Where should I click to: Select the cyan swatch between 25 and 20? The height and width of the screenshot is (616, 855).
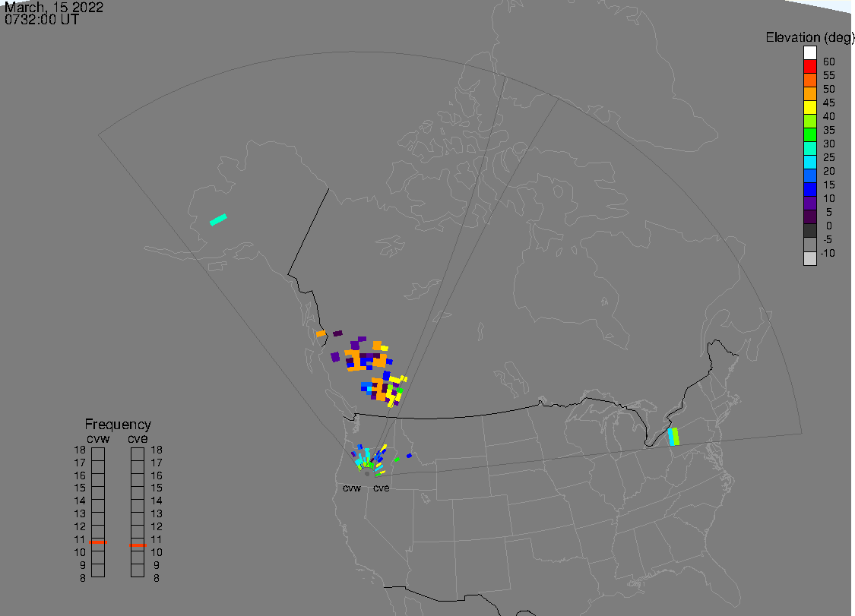809,162
